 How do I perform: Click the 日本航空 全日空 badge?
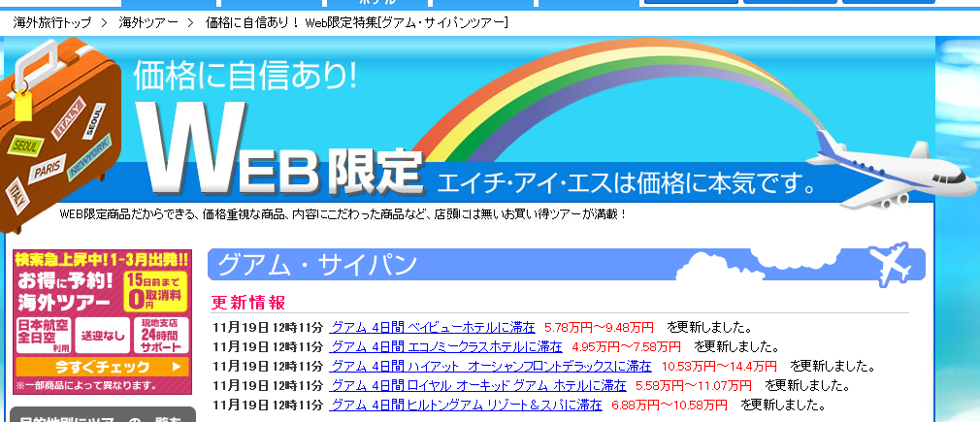click(x=45, y=334)
